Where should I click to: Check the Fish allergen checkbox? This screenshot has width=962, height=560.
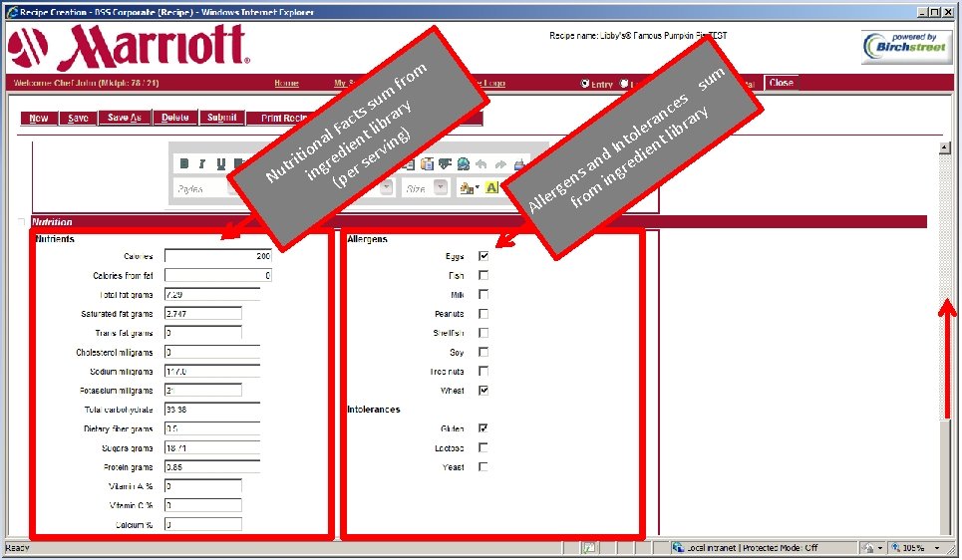[x=483, y=275]
